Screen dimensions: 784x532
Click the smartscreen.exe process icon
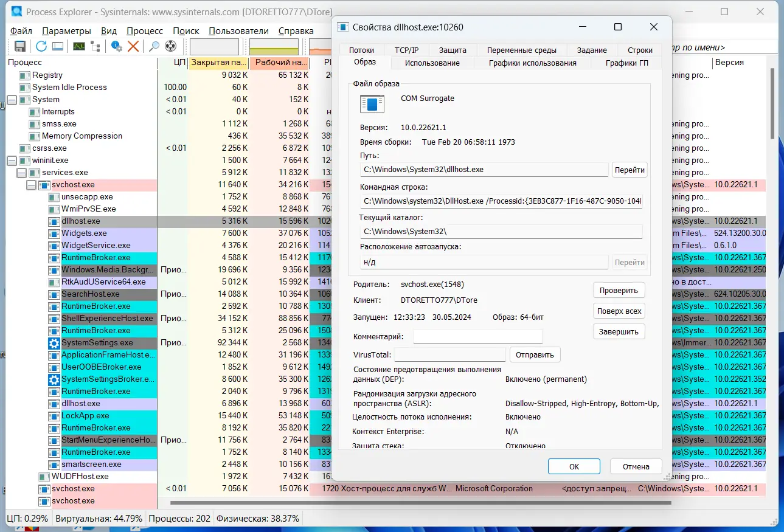54,465
